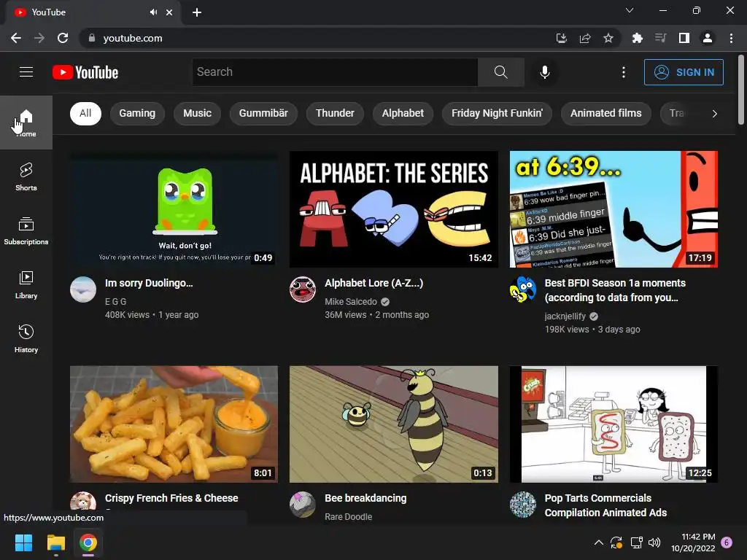
Task: Open 'Pop Tarts Commercials Compilation' title
Action: (x=605, y=505)
